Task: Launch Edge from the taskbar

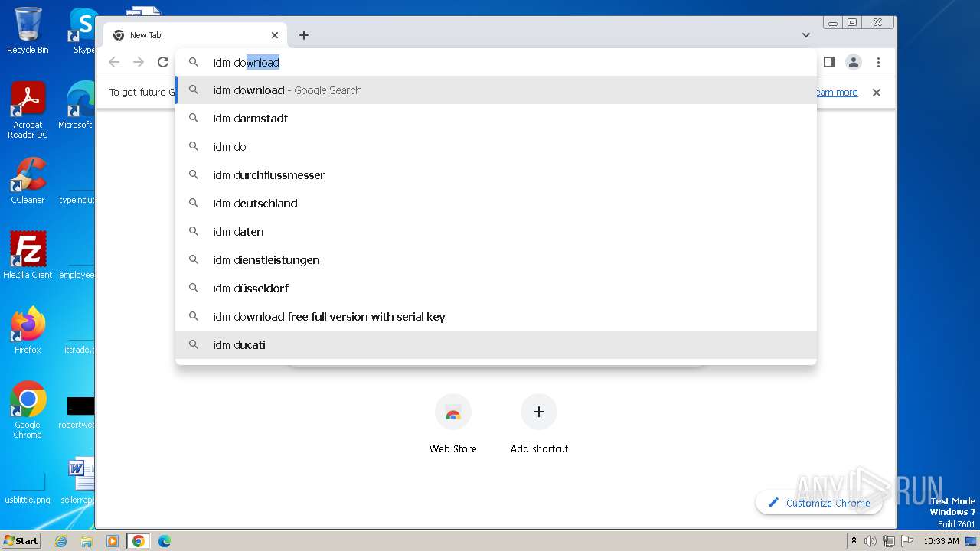Action: click(165, 541)
